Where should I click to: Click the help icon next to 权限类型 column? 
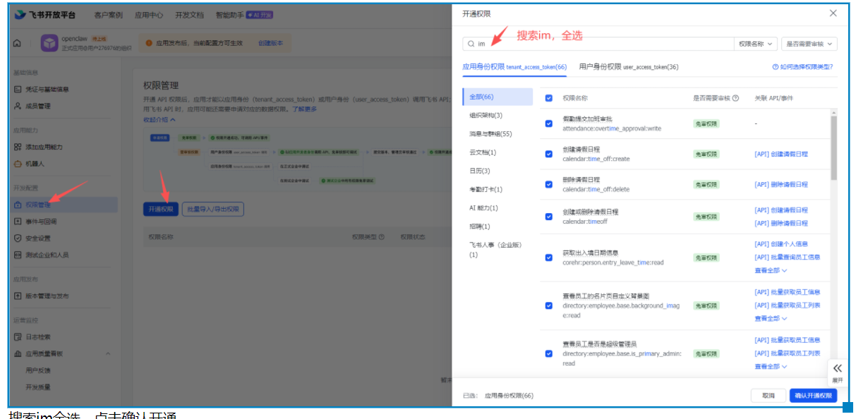point(382,237)
